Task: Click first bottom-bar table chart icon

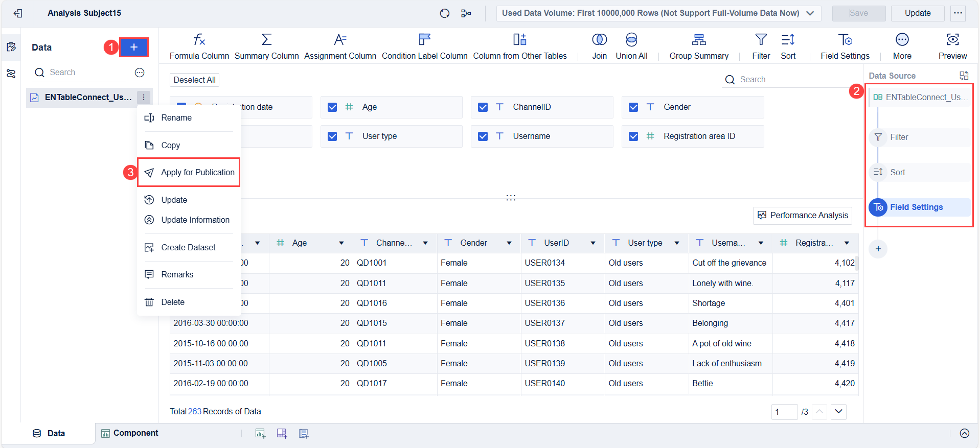Action: coord(260,433)
